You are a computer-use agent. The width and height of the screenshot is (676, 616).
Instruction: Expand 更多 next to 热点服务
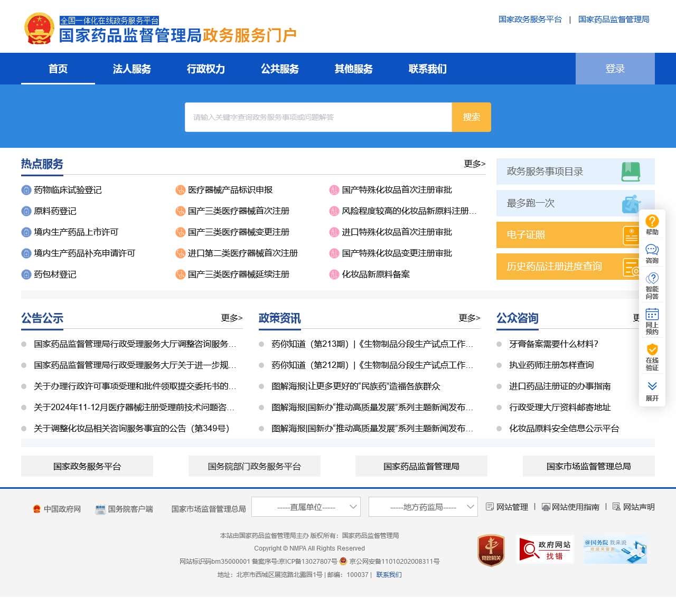click(x=474, y=164)
